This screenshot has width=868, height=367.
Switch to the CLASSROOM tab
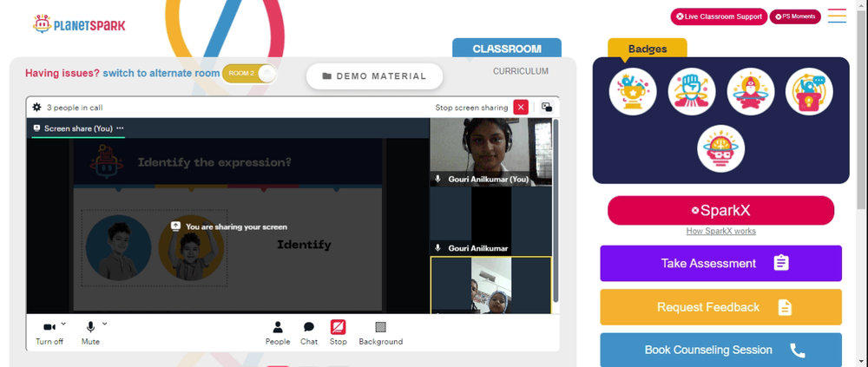pyautogui.click(x=507, y=49)
